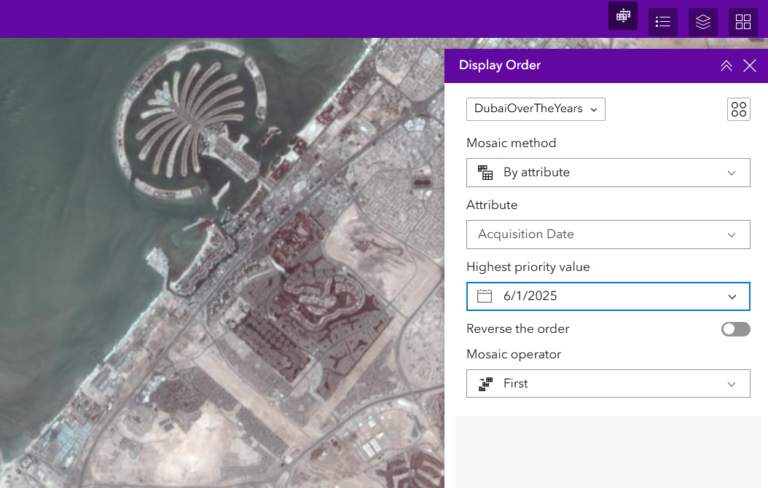Click the Mosaic method label
Screen dimensions: 768x488
click(511, 143)
